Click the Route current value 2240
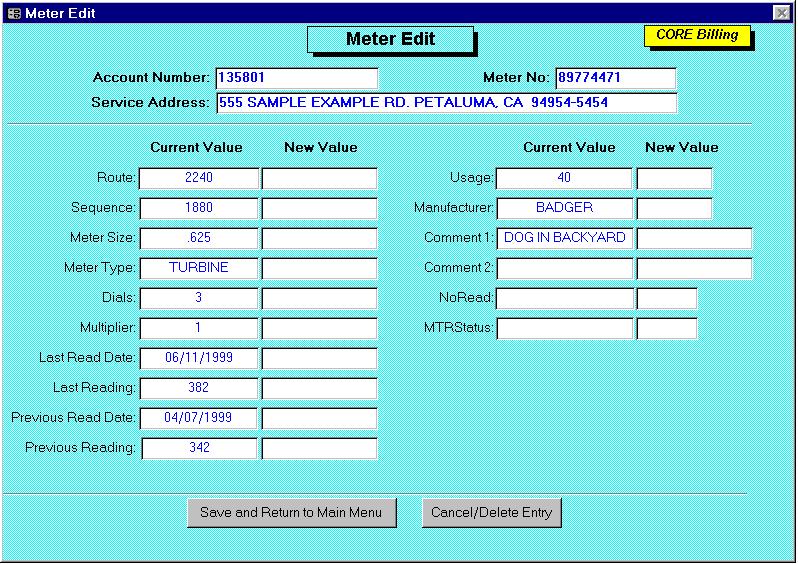 (199, 179)
